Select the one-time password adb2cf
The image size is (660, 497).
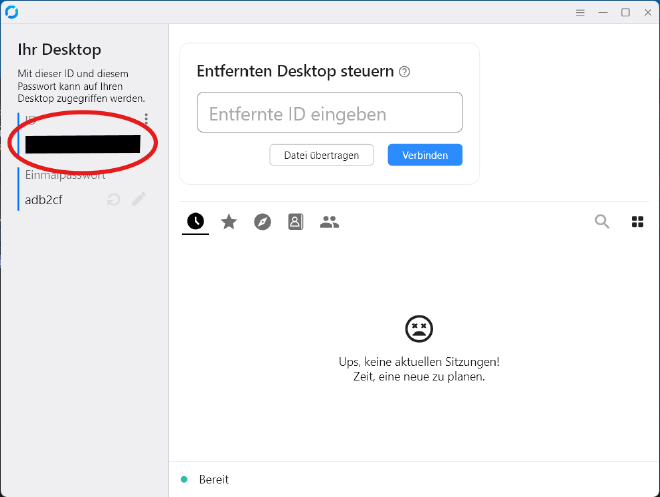(44, 199)
